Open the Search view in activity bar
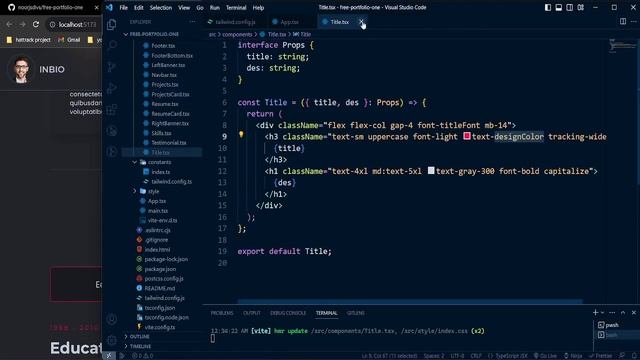Screen dimensions: 640x360 111,45
